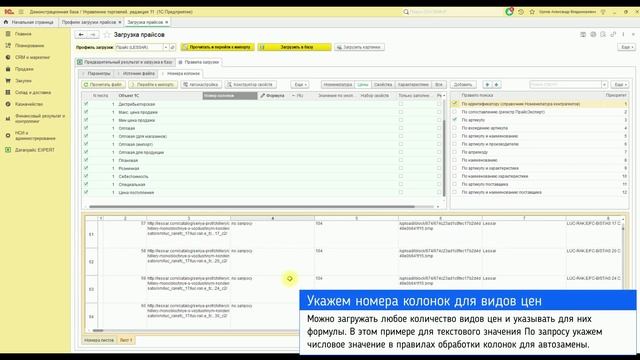Click the green notifications bell icon

coord(509,12)
